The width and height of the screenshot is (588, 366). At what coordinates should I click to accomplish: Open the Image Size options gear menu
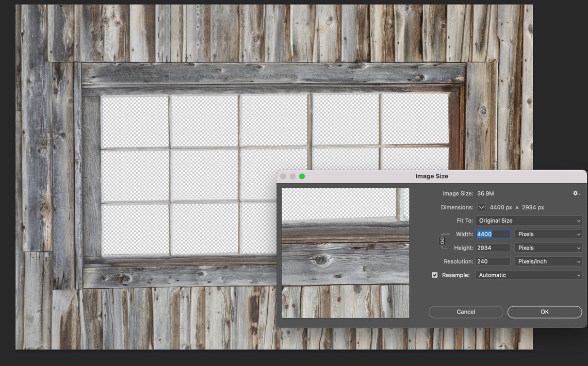coord(575,193)
